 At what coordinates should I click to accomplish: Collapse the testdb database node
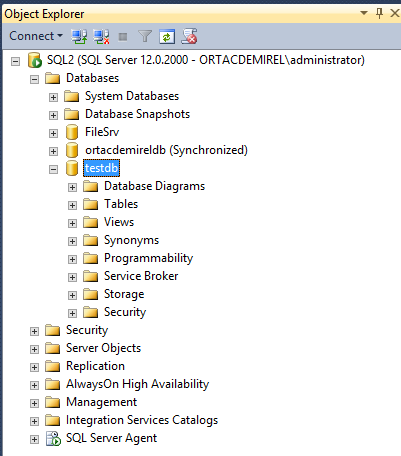pos(53,169)
